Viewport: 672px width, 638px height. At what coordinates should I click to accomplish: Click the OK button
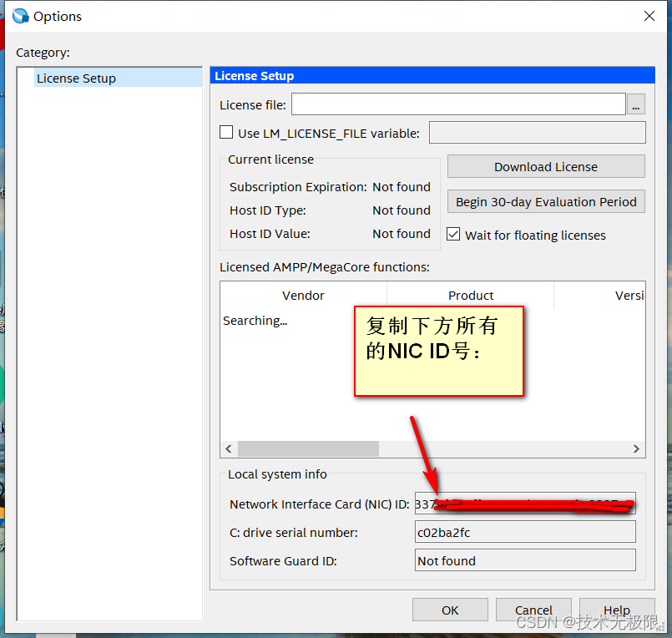click(450, 610)
